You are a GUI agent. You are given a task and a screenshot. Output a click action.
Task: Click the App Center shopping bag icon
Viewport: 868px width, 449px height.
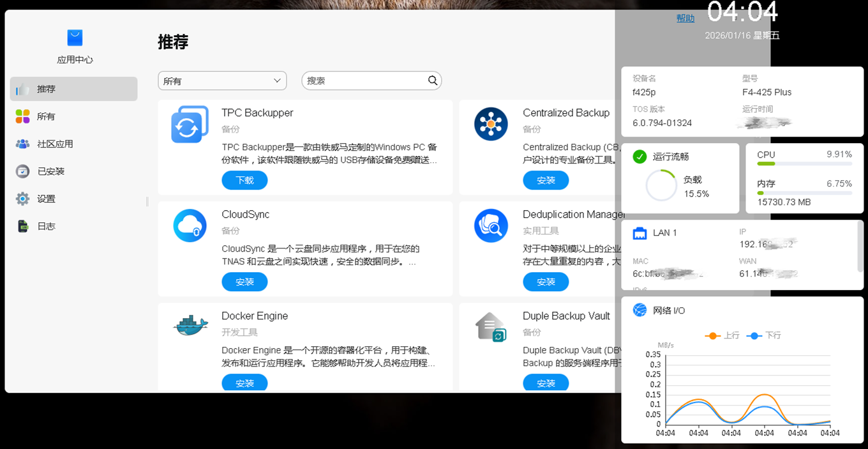pyautogui.click(x=75, y=38)
